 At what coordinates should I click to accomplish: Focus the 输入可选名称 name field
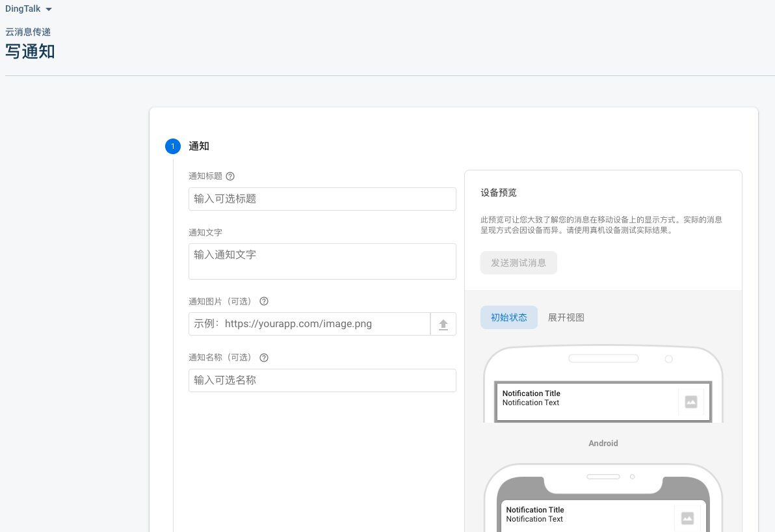[322, 380]
